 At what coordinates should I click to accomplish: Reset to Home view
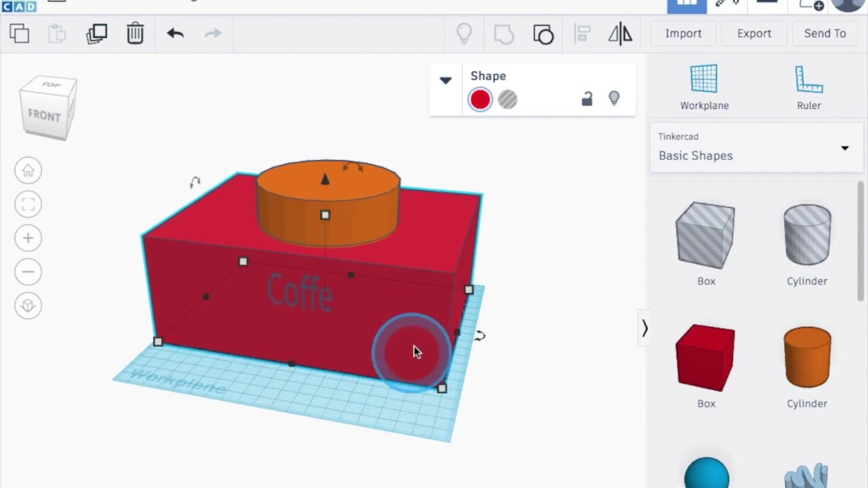pos(28,170)
